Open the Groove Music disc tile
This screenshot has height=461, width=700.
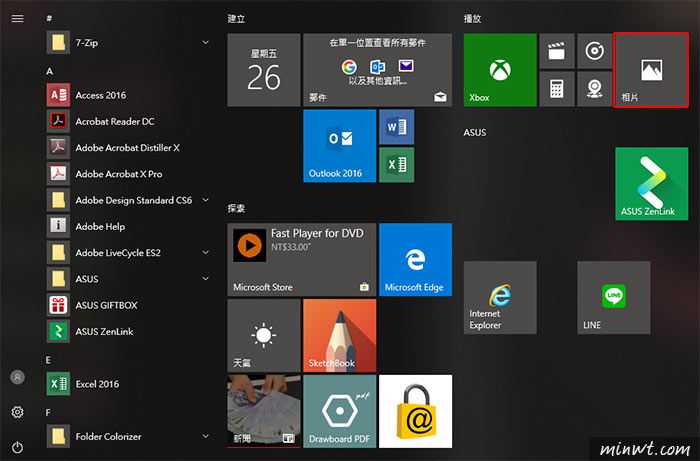click(595, 51)
